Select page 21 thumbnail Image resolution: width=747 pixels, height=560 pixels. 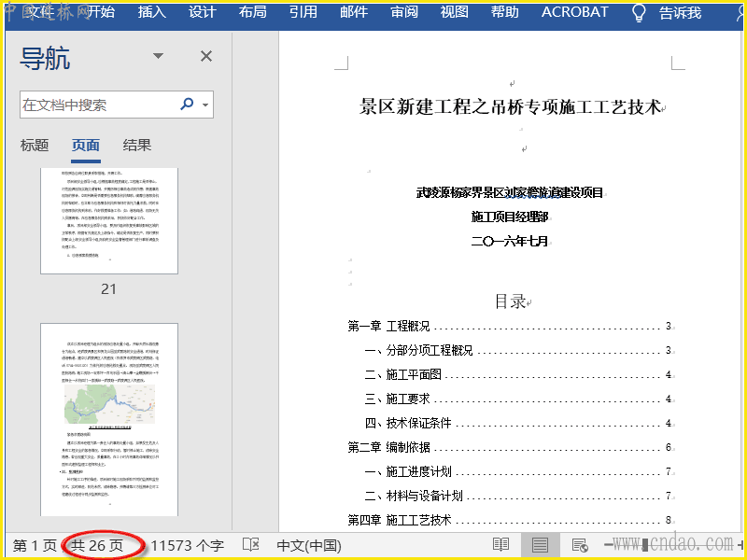[x=109, y=220]
